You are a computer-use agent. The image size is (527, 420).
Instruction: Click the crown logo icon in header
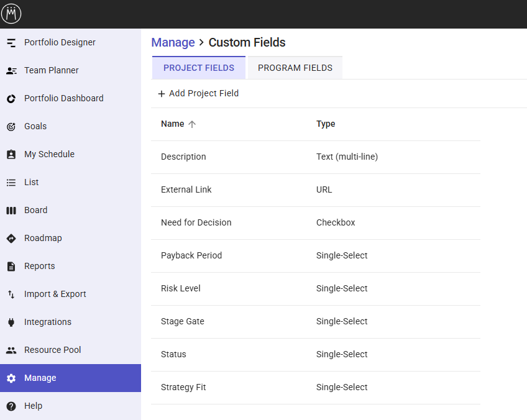[11, 14]
